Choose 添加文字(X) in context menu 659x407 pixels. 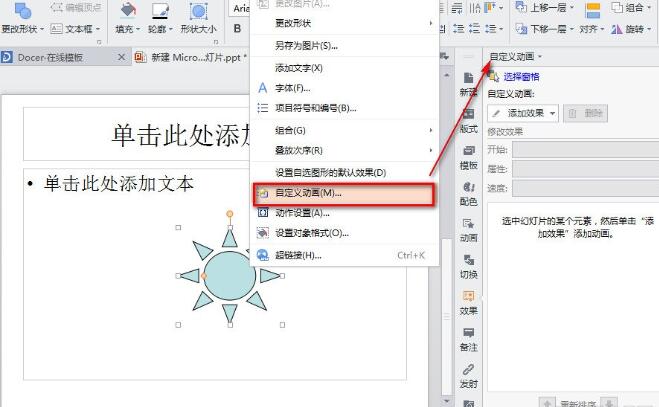coord(345,68)
